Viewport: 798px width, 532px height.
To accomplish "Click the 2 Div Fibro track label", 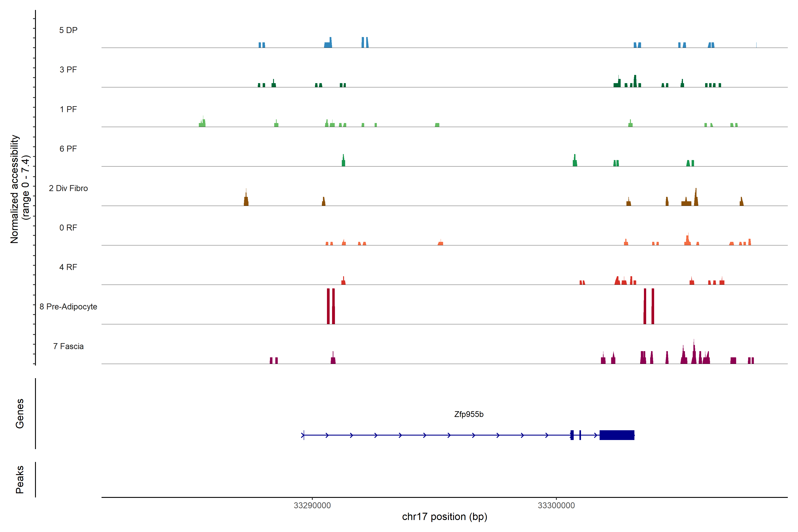I will click(x=68, y=188).
